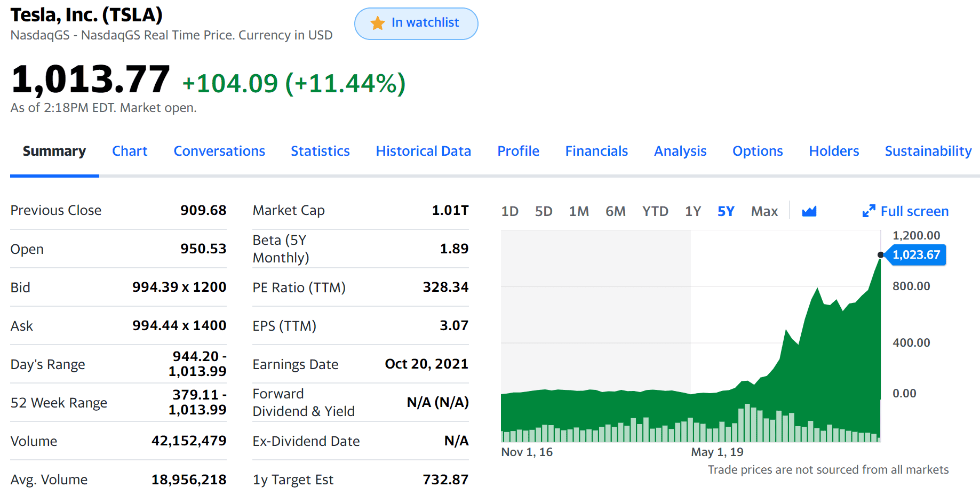
Task: Click the full screen expand arrows
Action: tap(870, 211)
